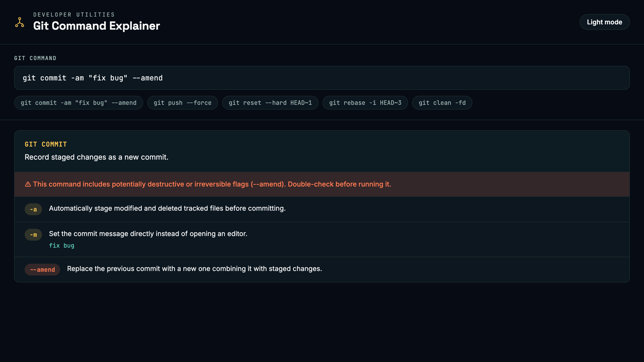Click 'Automatically stage modified and deleted tracked files' description
Viewport: 644px width, 362px height.
click(x=167, y=208)
